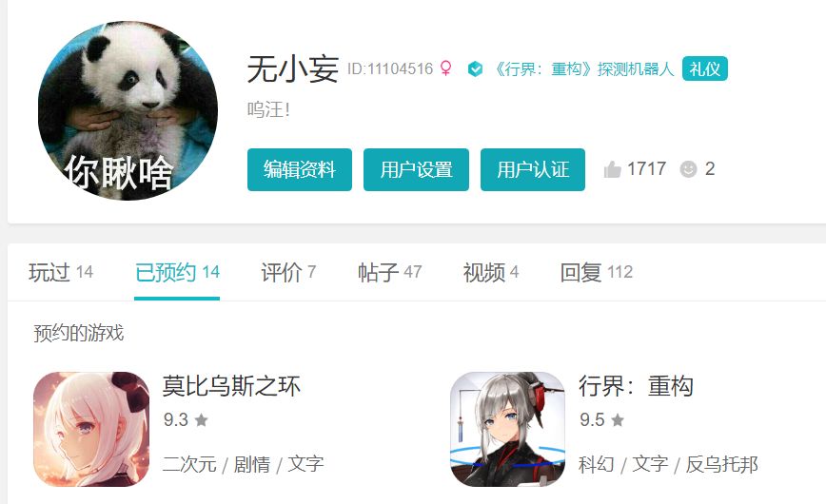The height and width of the screenshot is (504, 826).
Task: Open the 帖子 tab
Action: tap(389, 272)
